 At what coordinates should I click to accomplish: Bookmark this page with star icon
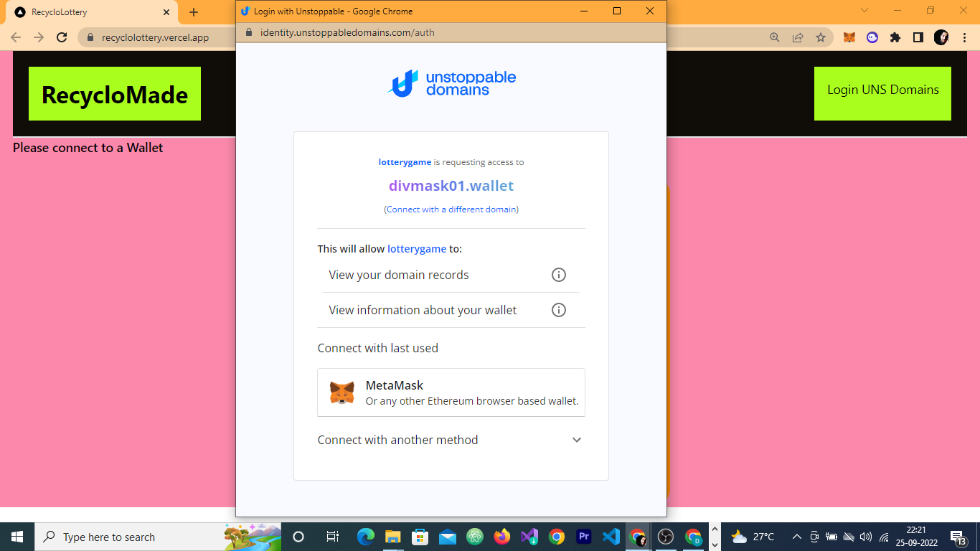[821, 37]
